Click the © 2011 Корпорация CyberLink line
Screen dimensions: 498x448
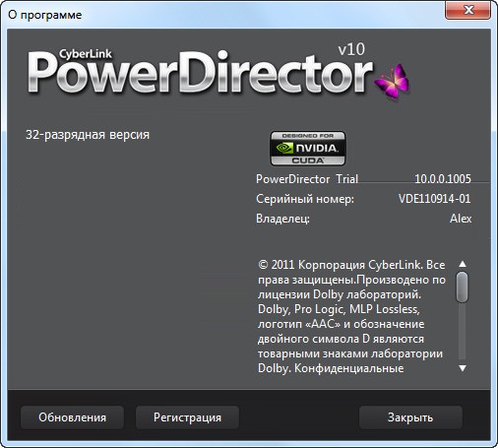351,265
